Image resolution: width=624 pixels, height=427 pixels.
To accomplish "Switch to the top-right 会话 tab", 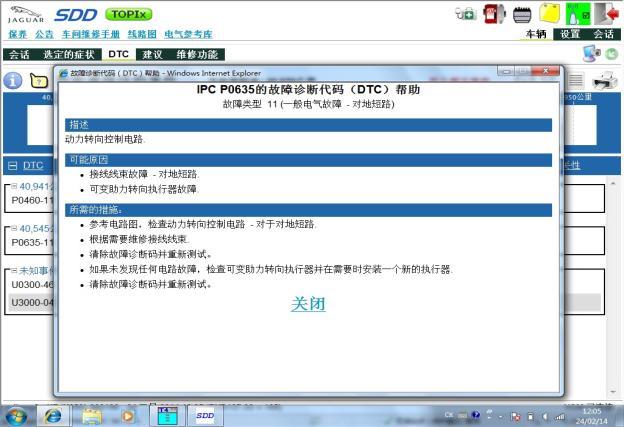I will pos(603,34).
